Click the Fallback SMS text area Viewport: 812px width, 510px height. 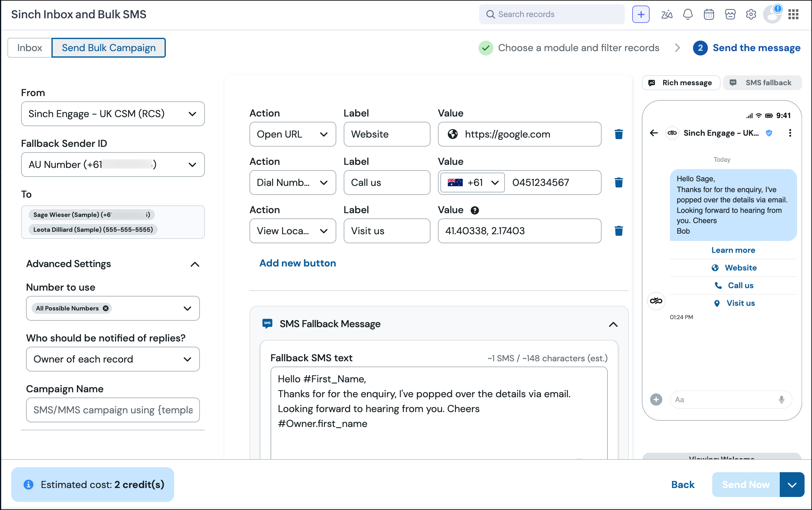tap(439, 413)
